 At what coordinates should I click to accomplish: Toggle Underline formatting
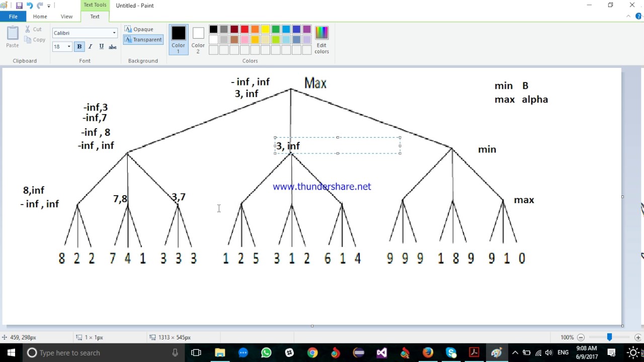tap(101, 47)
